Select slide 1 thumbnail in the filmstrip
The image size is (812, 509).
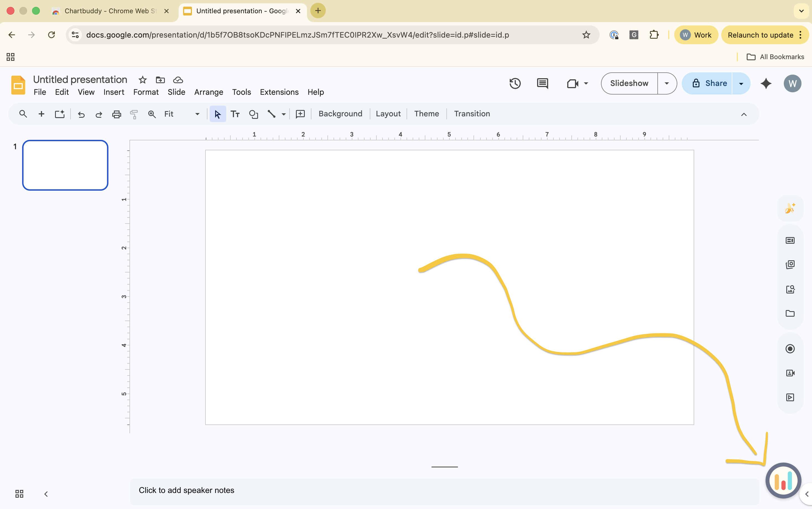coord(65,165)
